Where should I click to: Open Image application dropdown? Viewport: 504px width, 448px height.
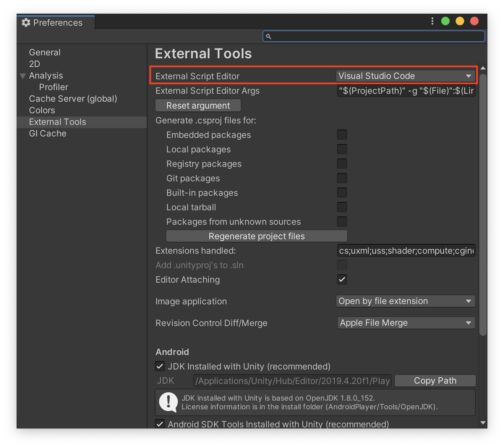(406, 301)
